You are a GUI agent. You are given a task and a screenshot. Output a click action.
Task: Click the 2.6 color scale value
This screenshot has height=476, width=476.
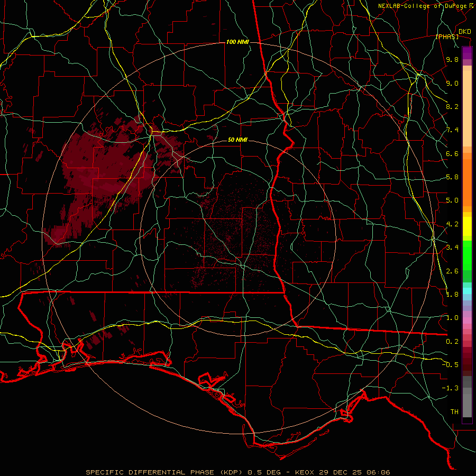[452, 271]
